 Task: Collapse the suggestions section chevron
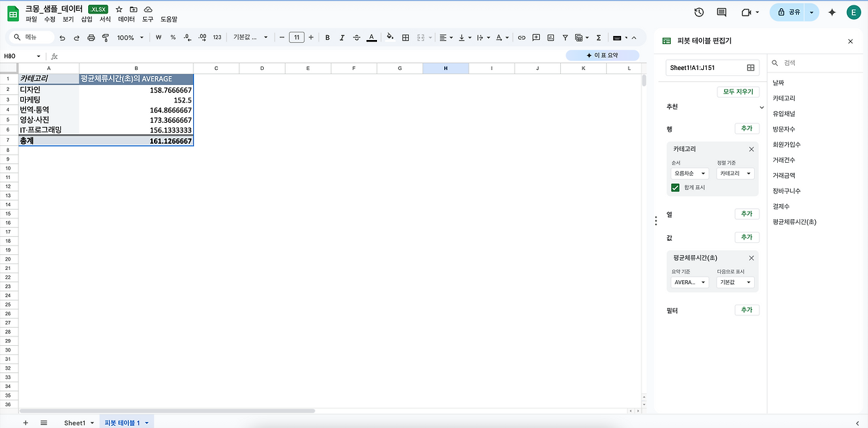[x=762, y=107]
